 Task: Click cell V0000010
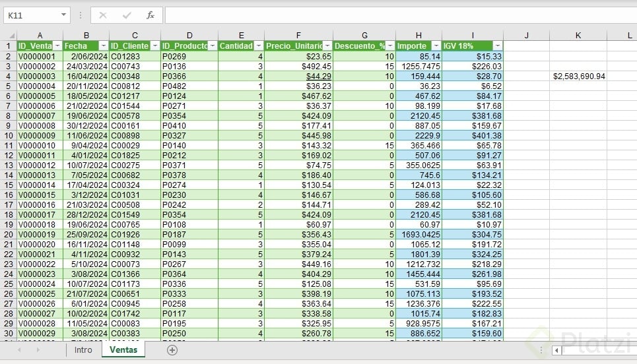point(40,145)
